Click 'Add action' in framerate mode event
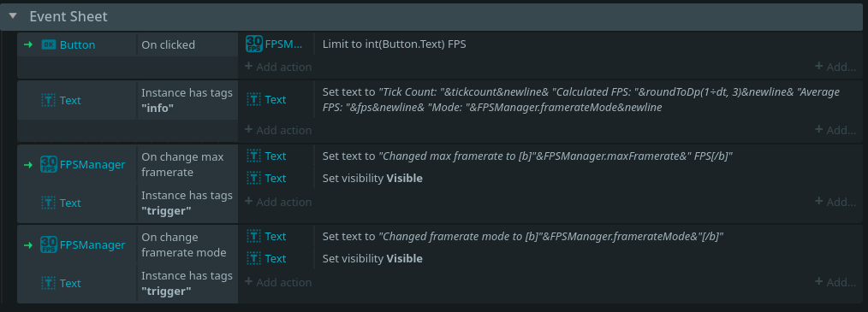The height and width of the screenshot is (312, 868). tap(278, 282)
